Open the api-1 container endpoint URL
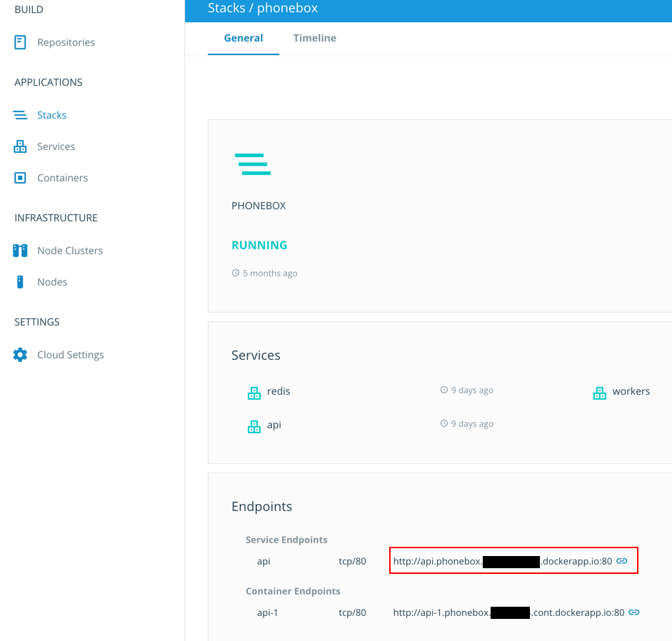672x641 pixels. [507, 612]
